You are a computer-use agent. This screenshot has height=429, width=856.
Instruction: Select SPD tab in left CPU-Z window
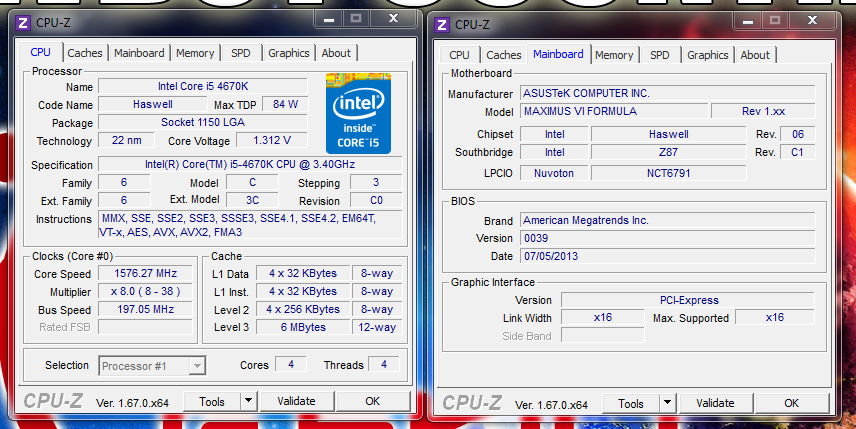pos(241,53)
